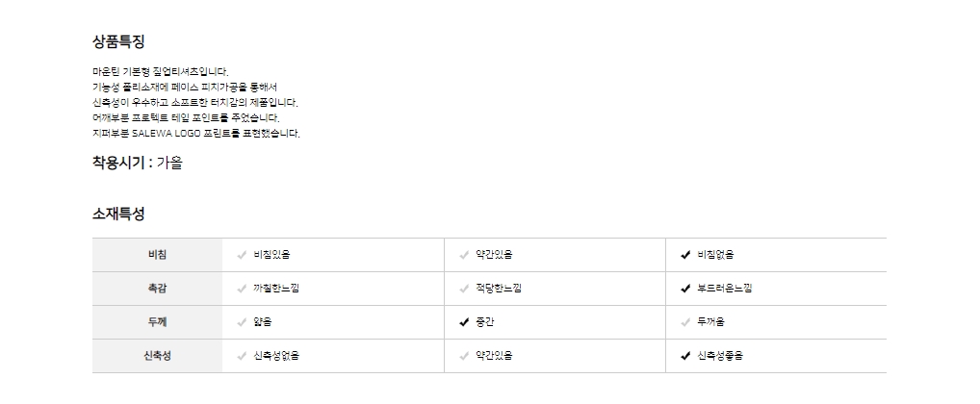Click the SALEWA LOGO description line
This screenshot has width=980, height=404.
pyautogui.click(x=196, y=133)
